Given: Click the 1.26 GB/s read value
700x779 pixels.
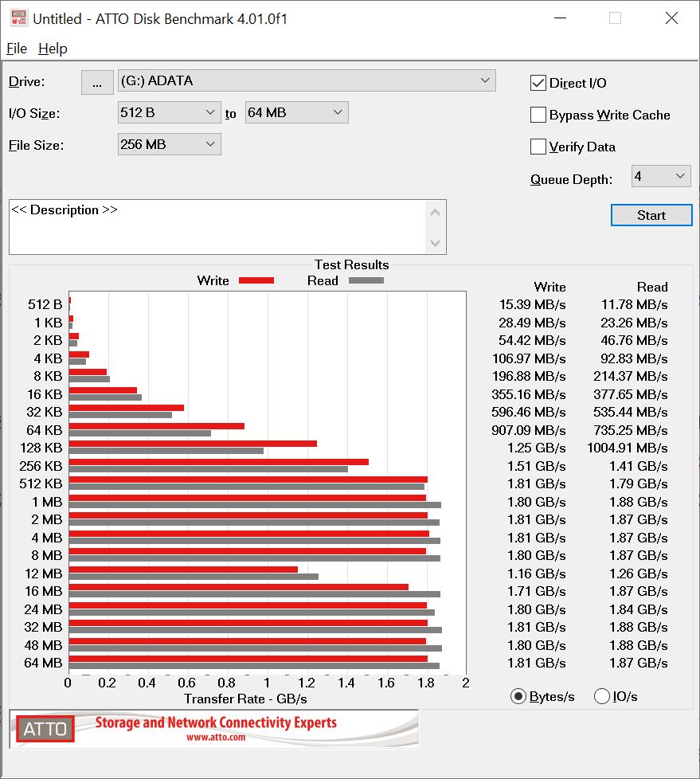Looking at the screenshot, I should tap(639, 573).
